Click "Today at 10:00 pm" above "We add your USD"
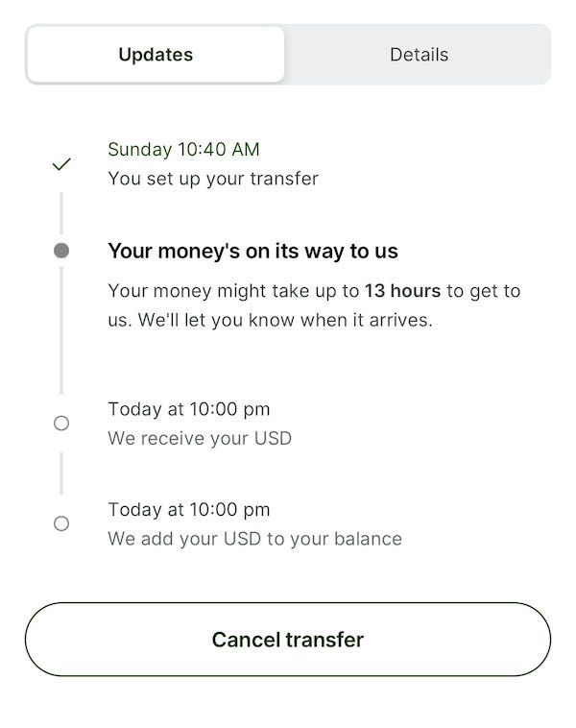This screenshot has width=576, height=728. click(189, 509)
